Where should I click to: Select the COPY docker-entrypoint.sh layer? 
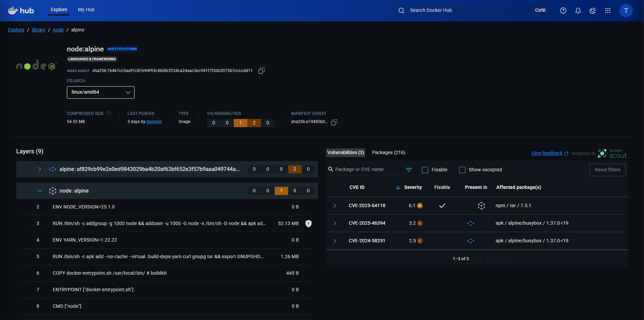pos(167,273)
